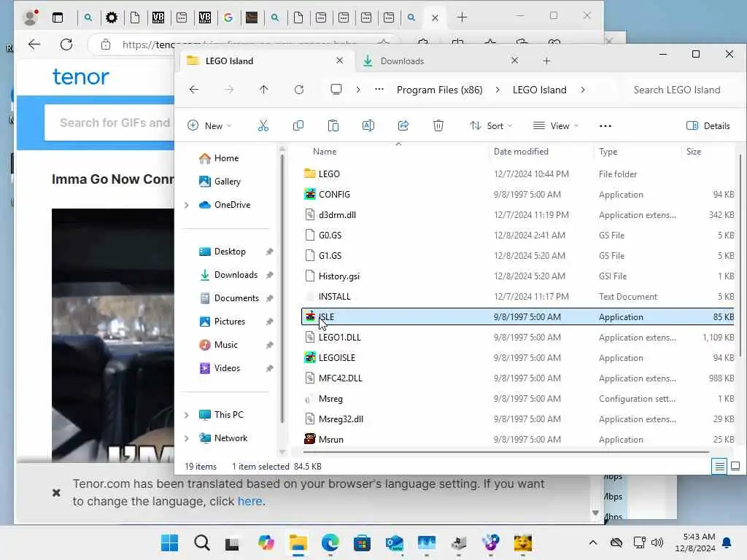Select the d3drm.dll file row
This screenshot has height=560, width=747.
(517, 215)
